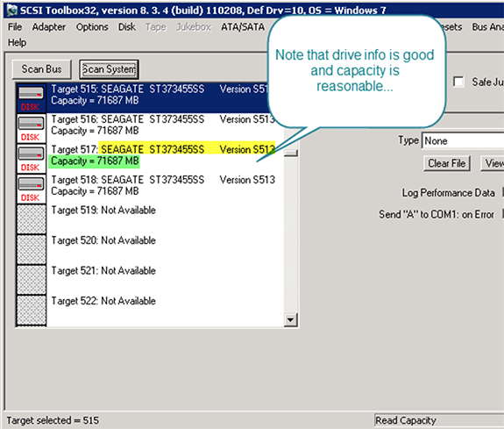Screen dimensions: 504x429
Task: Click the disk icon for Target 517
Action: click(31, 159)
